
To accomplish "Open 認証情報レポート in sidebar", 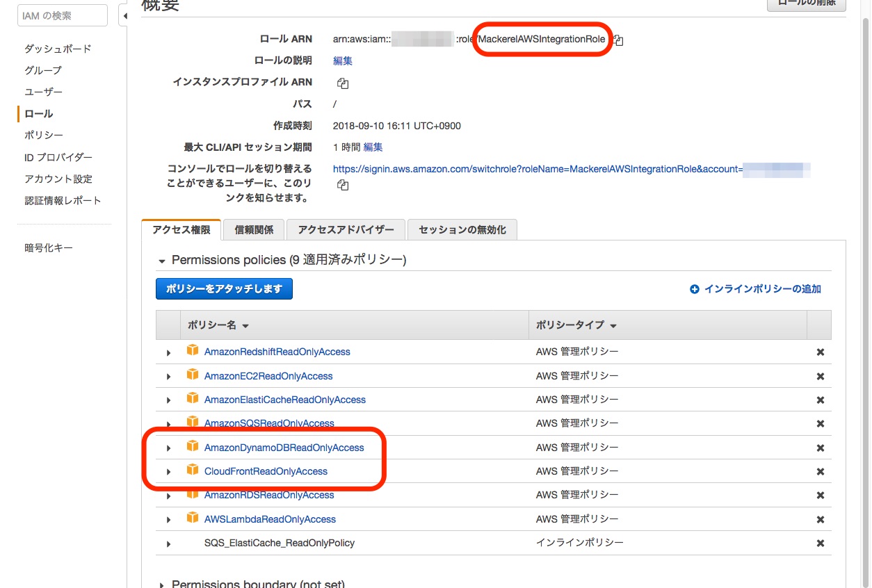I will tap(63, 200).
